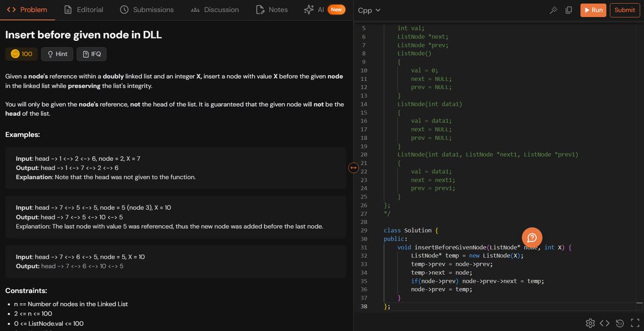
Task: Click code line 'int val;'
Action: [411, 28]
